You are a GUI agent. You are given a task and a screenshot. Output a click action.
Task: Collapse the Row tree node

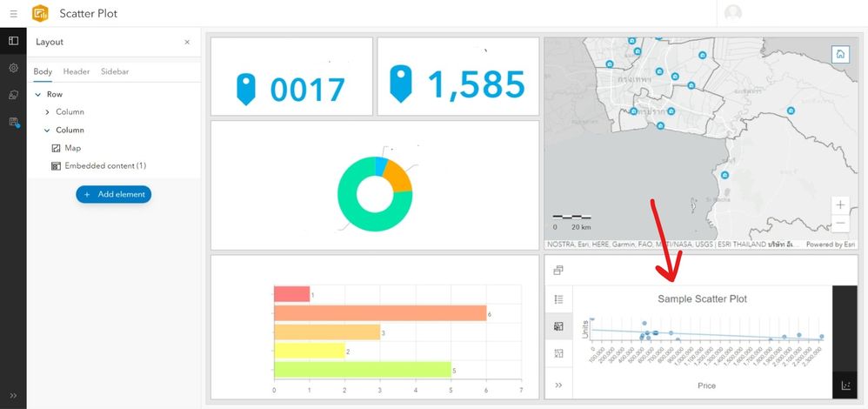[37, 95]
